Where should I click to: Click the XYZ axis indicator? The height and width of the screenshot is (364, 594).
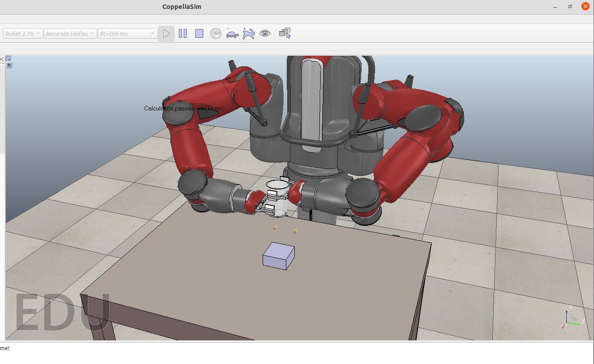573,317
